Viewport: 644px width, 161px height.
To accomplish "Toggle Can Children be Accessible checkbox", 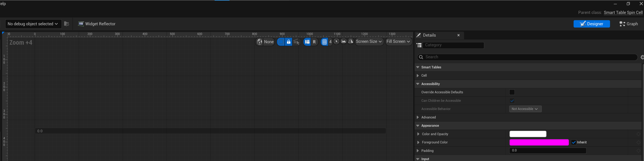I will coord(512,101).
